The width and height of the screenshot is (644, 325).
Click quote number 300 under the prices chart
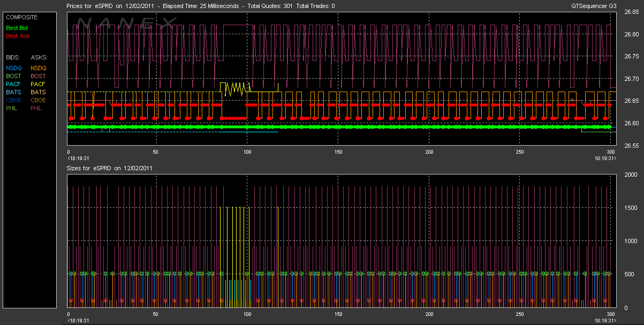[610, 152]
